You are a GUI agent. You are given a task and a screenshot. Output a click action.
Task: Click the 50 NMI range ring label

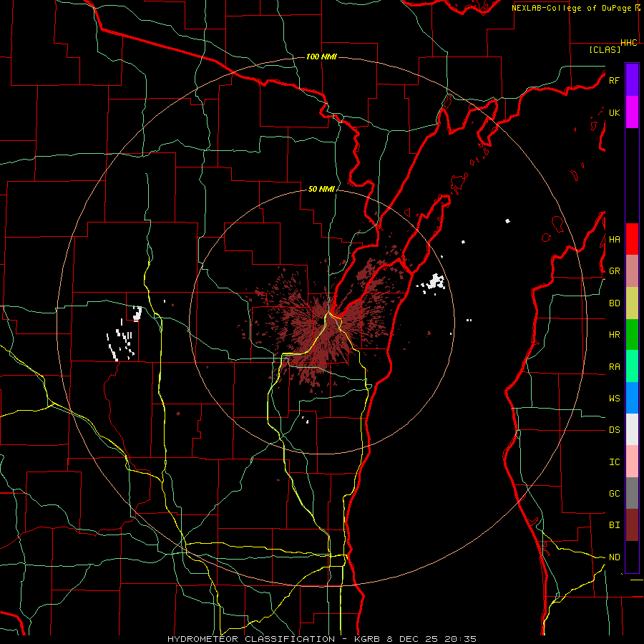[x=321, y=189]
